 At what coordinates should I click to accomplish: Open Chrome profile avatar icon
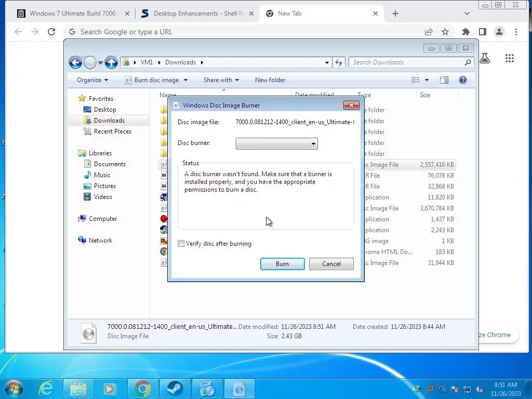[x=499, y=32]
